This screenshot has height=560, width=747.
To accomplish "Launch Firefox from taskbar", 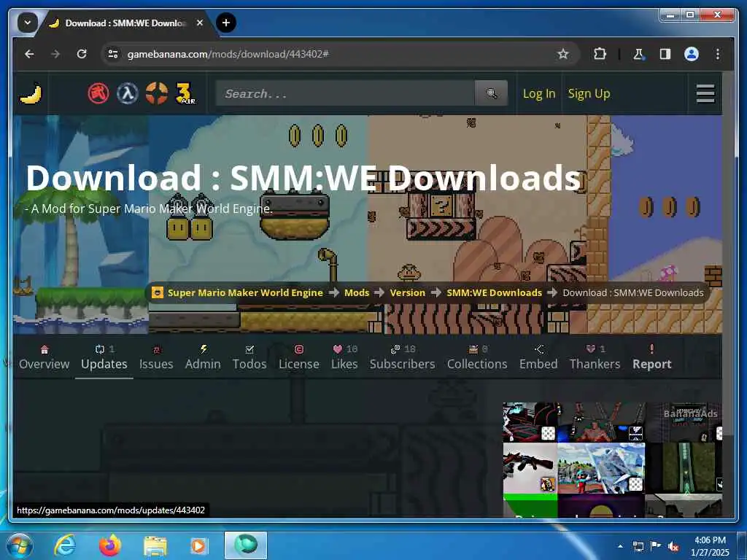I will (110, 545).
